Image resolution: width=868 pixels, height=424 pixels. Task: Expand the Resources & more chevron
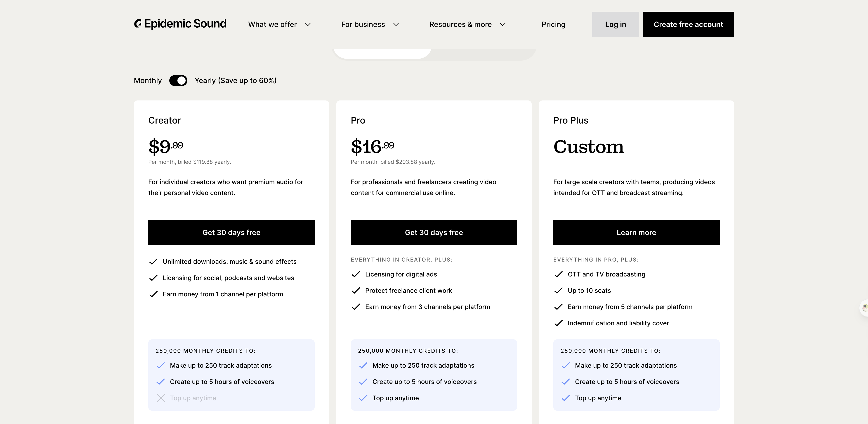502,25
